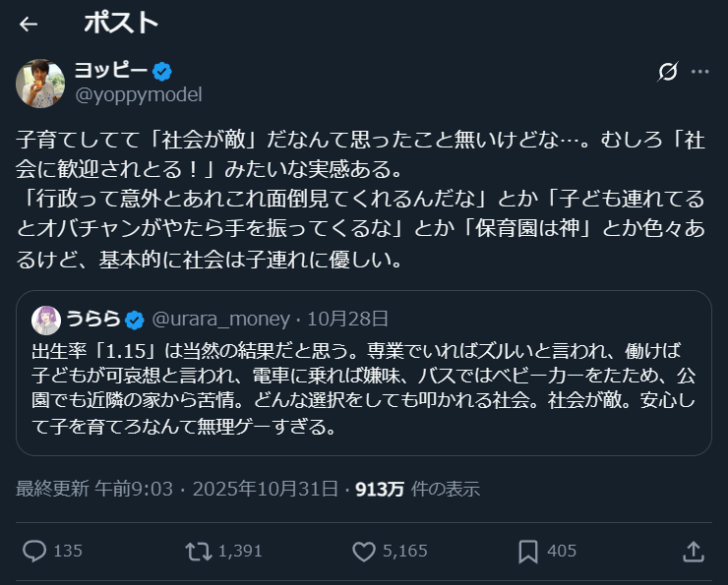Open the 最終更新 edit history link
This screenshot has height=585, width=728.
tap(52, 489)
